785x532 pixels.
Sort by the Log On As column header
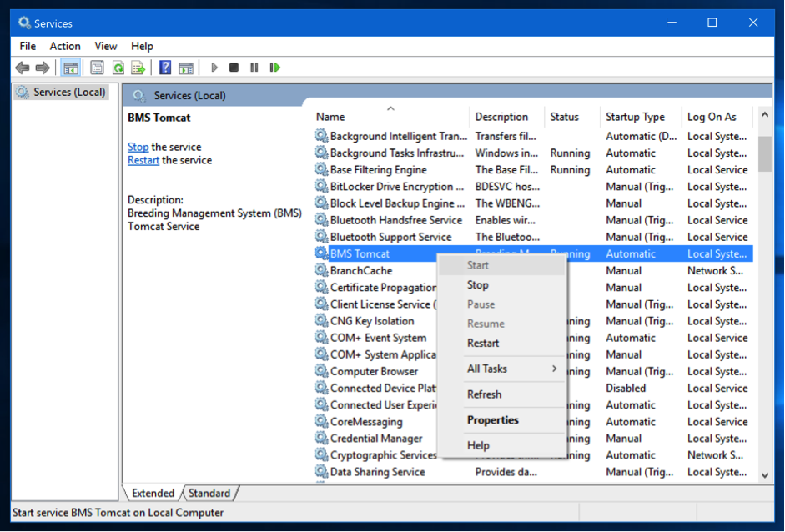(717, 117)
